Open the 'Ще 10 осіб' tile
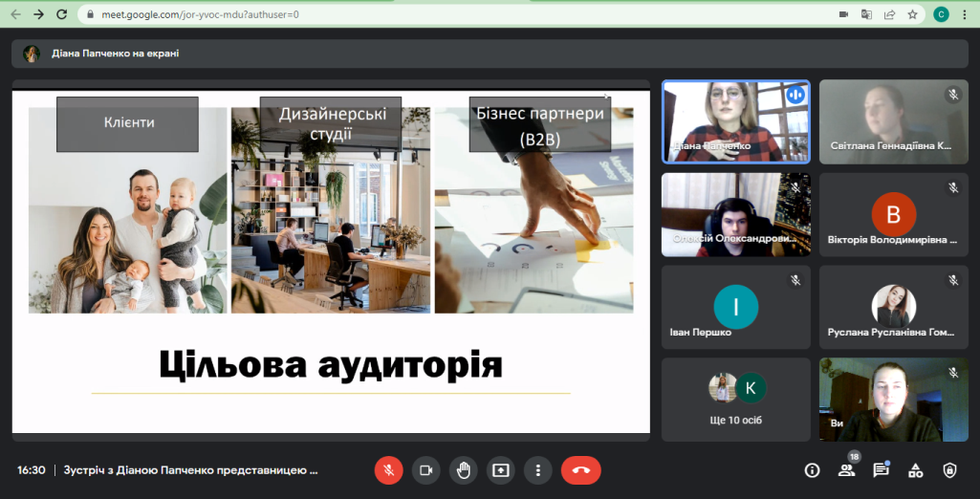 pos(735,400)
